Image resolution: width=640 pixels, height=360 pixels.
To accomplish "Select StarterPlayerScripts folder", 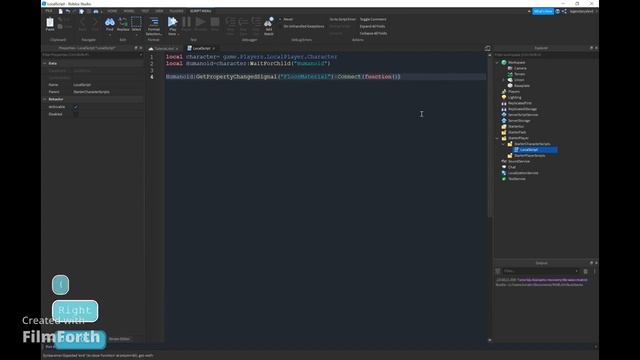I will (x=527, y=156).
